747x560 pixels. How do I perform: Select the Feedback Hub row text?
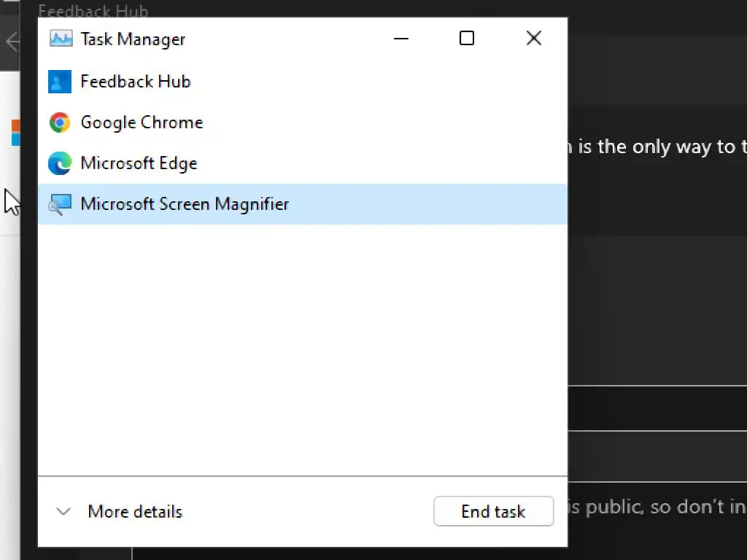tap(136, 82)
